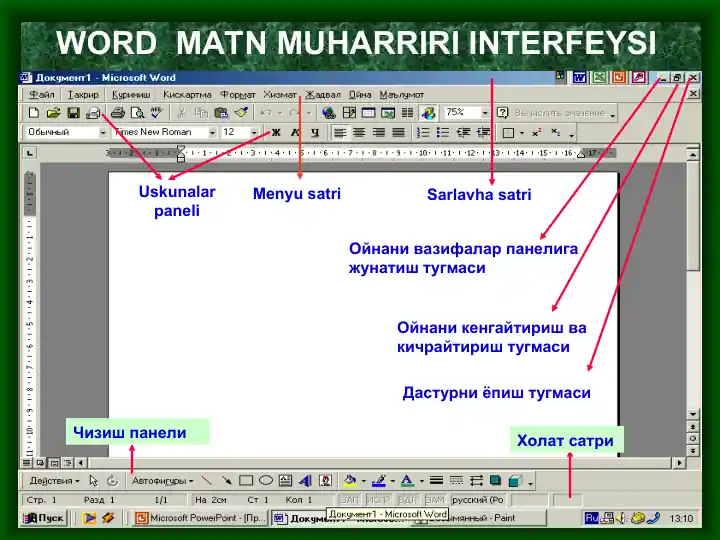
Task: Select objects pointer on drawing toolbar
Action: pyautogui.click(x=94, y=481)
